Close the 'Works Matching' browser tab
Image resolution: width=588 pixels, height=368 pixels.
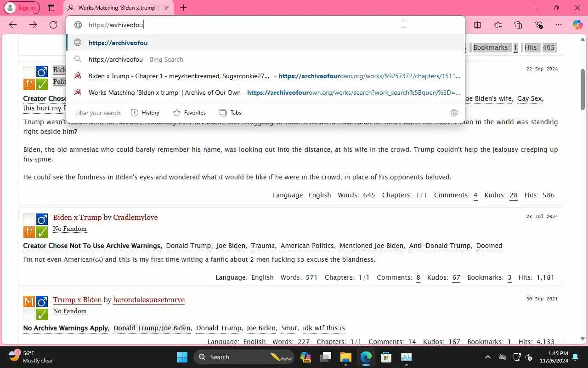(166, 8)
